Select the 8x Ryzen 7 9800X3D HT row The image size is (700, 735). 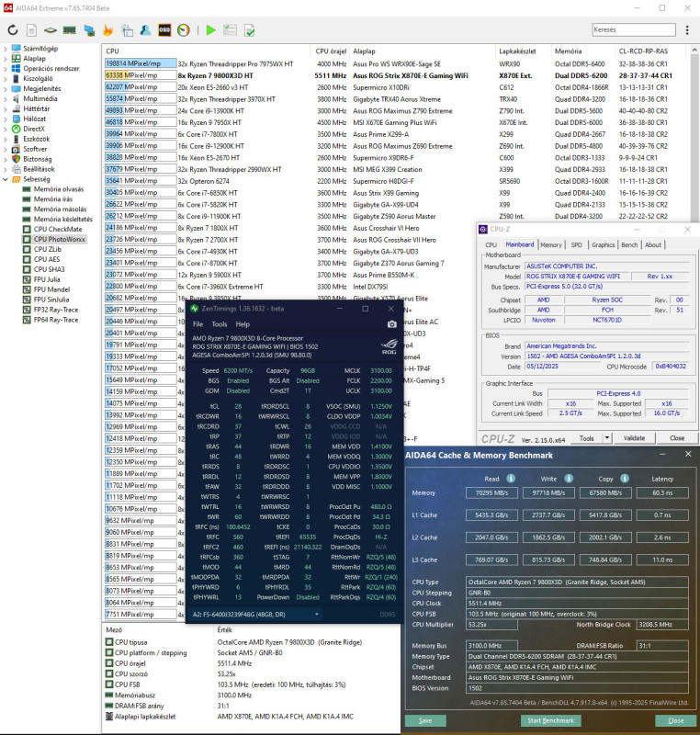[x=396, y=75]
